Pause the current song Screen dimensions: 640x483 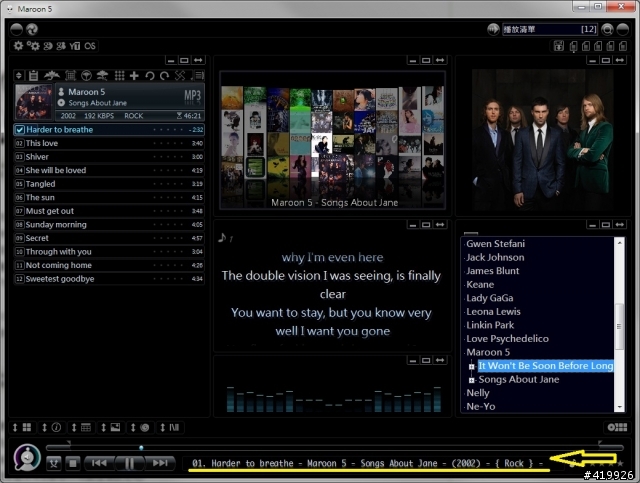129,463
